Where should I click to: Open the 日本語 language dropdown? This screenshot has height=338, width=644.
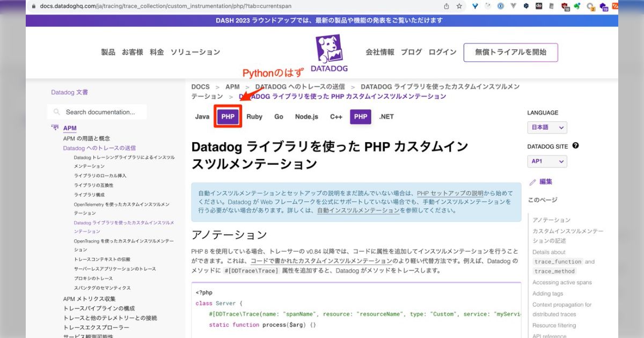tap(546, 127)
